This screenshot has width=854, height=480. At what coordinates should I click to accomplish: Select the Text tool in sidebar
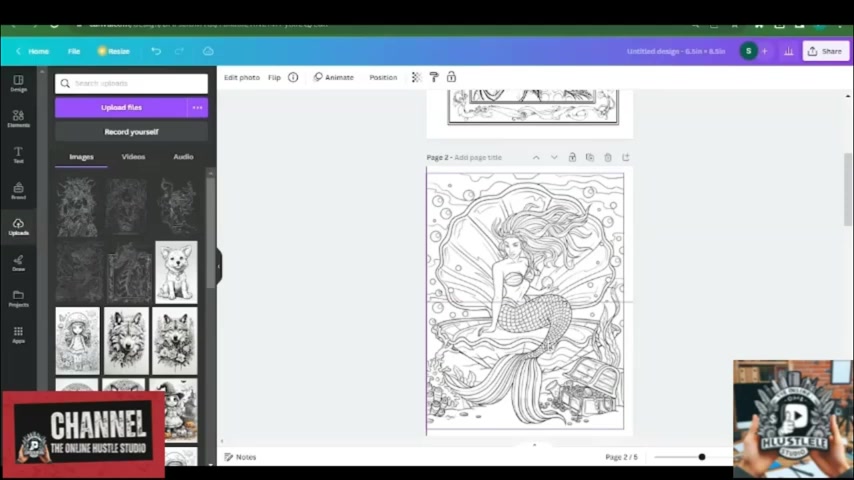(19, 155)
